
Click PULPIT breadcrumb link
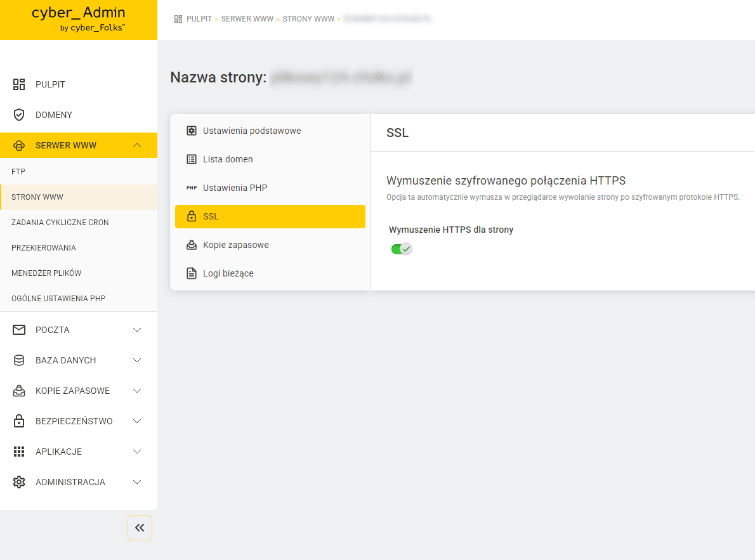(199, 19)
